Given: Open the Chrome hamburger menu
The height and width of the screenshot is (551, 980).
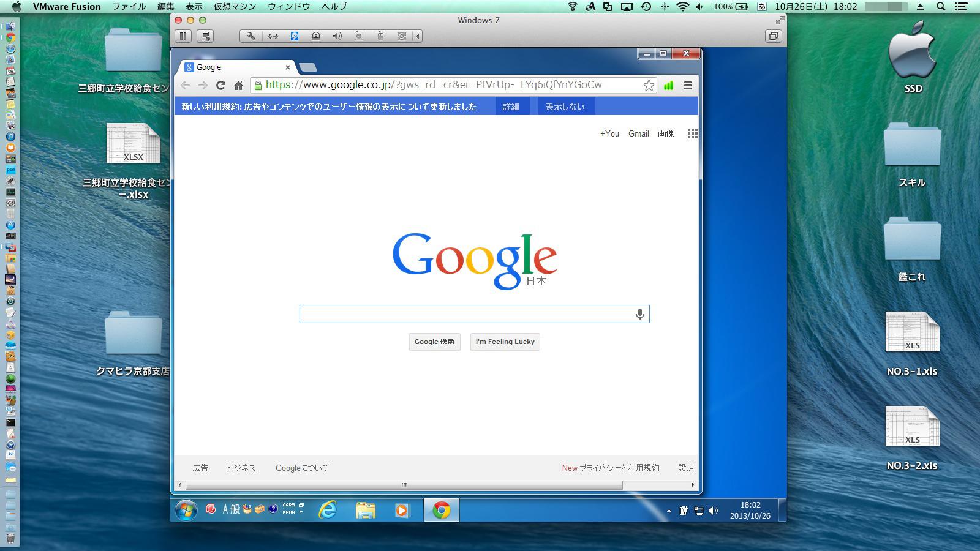Looking at the screenshot, I should pos(688,85).
